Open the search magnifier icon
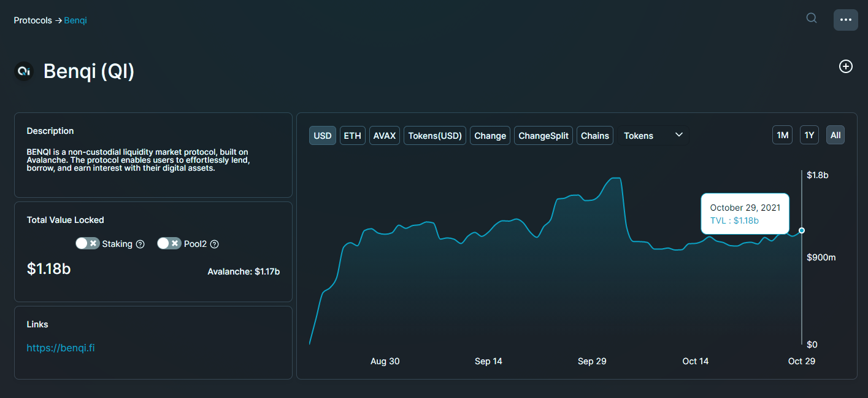Screen dimensions: 868x398 click(x=812, y=18)
